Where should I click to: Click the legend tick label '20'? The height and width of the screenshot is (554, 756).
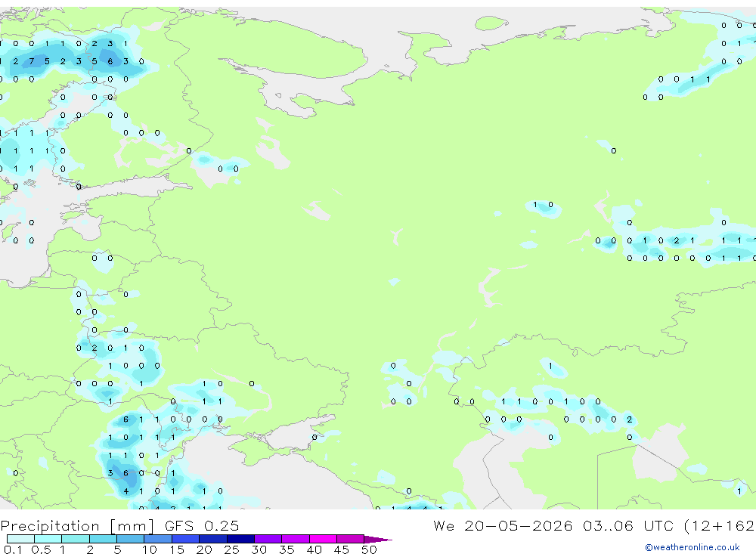pos(204,549)
